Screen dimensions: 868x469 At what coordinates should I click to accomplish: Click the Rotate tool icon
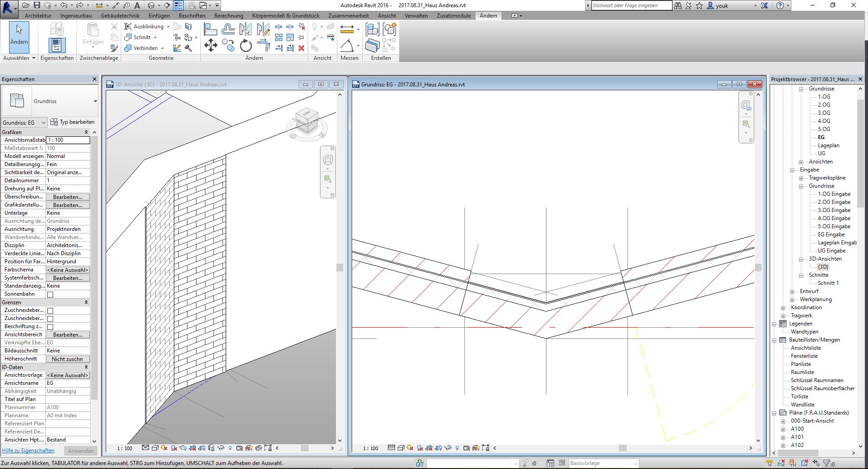(x=245, y=45)
